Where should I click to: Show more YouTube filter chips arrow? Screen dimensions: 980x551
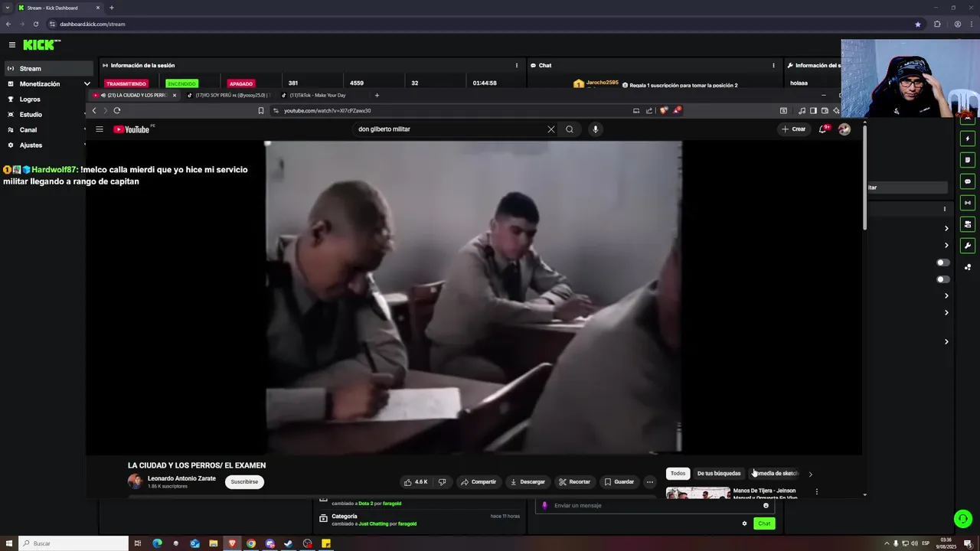point(811,474)
